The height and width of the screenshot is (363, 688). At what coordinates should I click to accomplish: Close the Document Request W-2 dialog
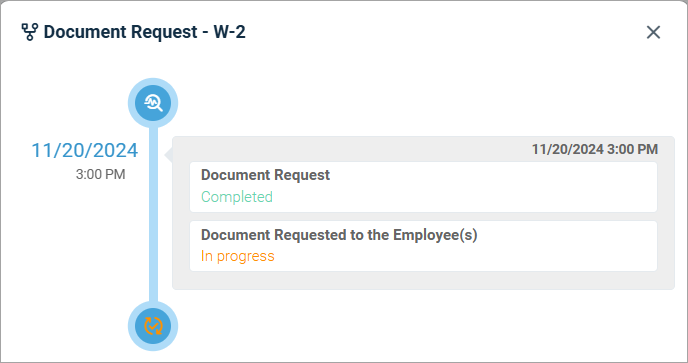click(x=653, y=32)
